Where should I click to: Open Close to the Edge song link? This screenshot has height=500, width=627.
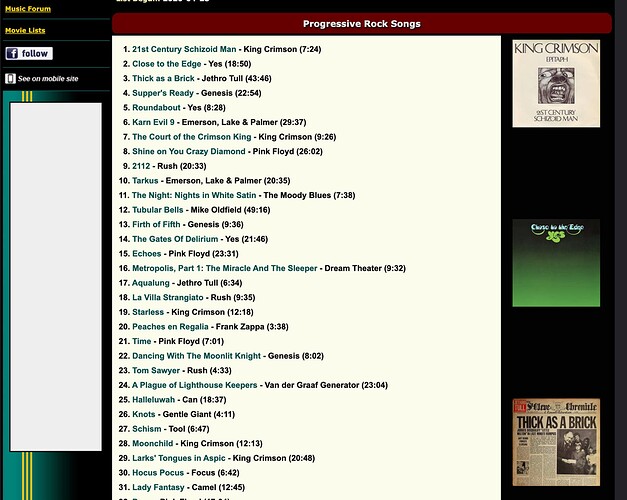tap(166, 64)
